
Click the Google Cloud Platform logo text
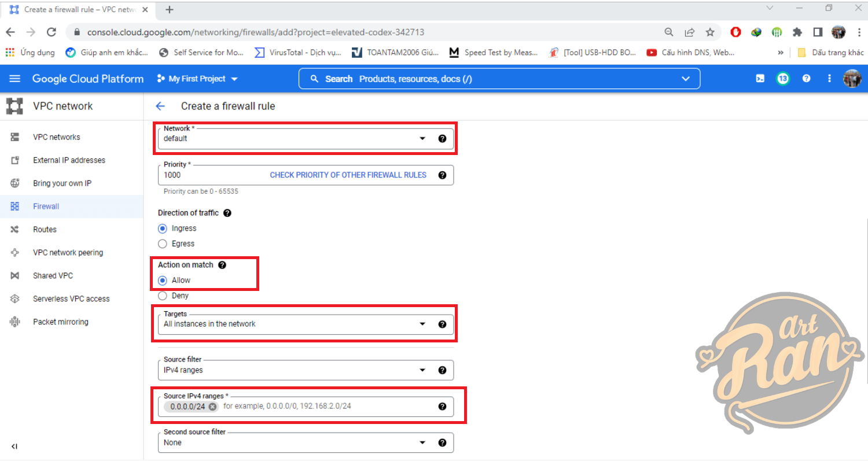(88, 79)
